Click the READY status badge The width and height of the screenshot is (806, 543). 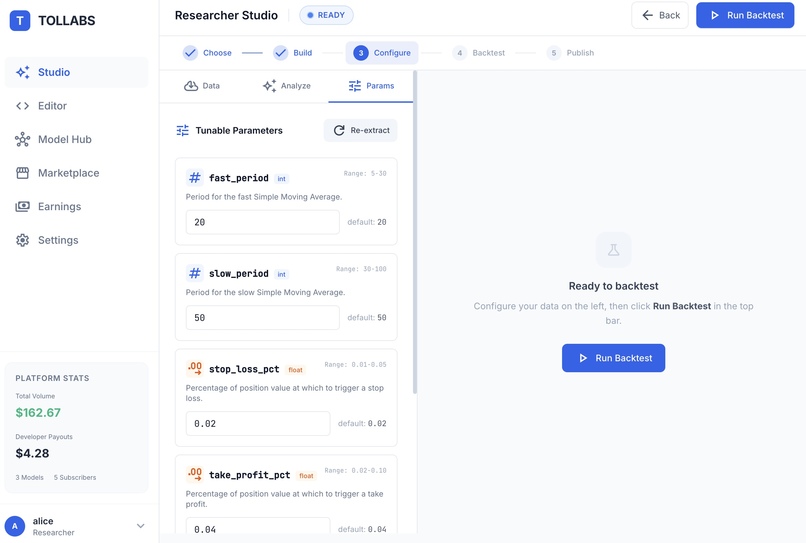point(326,15)
